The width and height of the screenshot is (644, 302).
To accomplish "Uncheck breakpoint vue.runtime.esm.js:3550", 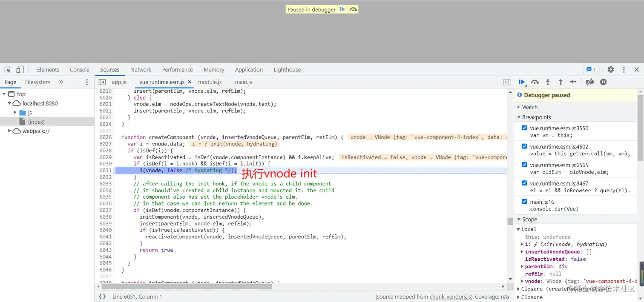I will coord(524,128).
